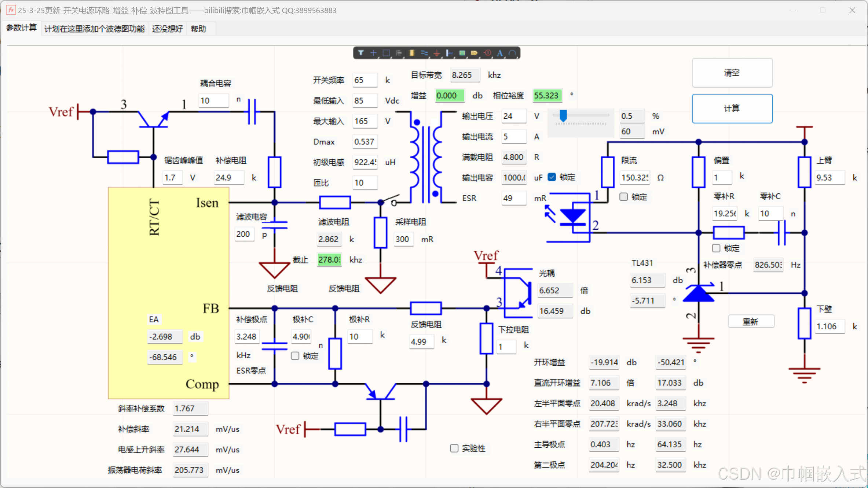Click the 开关频率 input field

pyautogui.click(x=365, y=80)
